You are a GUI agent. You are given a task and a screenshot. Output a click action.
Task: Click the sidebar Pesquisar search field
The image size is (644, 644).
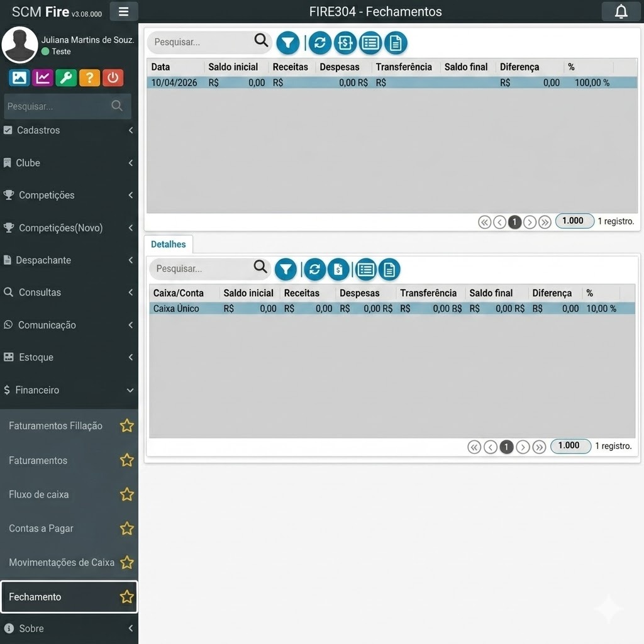pyautogui.click(x=58, y=106)
